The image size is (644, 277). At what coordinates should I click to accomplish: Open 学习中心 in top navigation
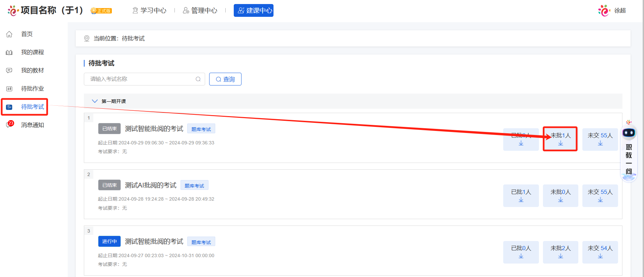[150, 10]
